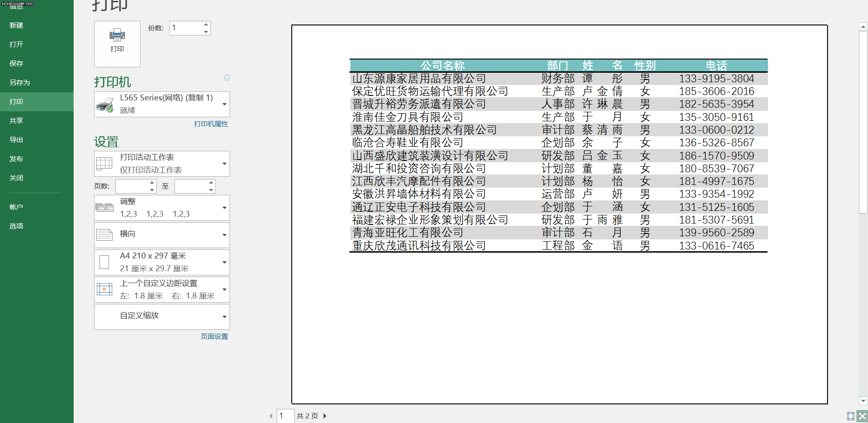
Task: Click the Print button with printer icon
Action: click(117, 44)
